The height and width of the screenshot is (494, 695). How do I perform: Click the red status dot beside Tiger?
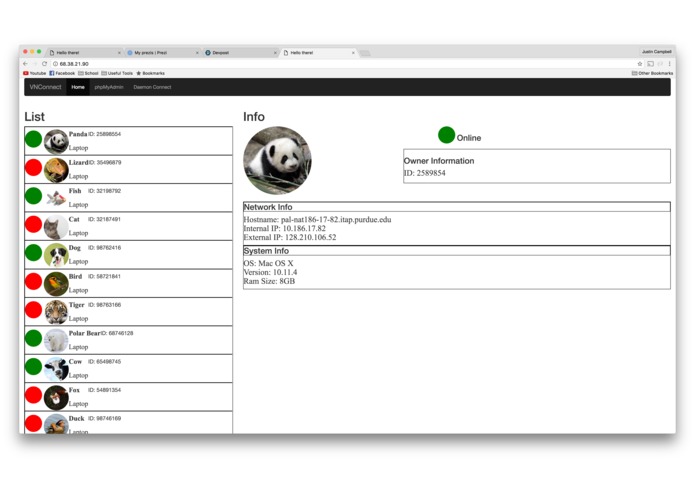pos(34,310)
